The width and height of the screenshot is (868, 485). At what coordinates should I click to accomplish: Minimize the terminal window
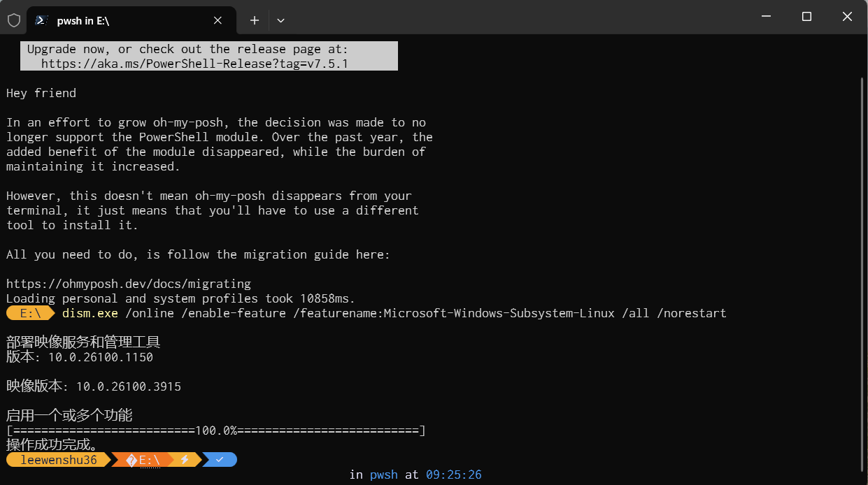click(x=766, y=17)
